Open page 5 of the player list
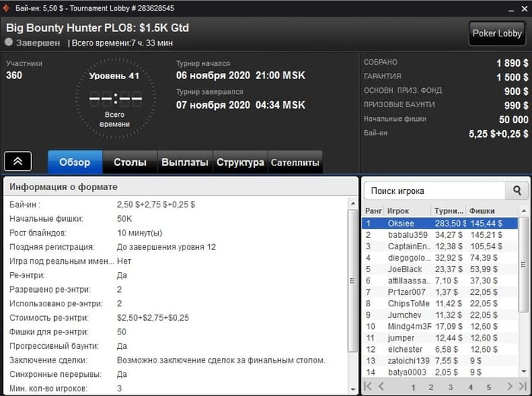Image resolution: width=532 pixels, height=396 pixels. (x=489, y=387)
